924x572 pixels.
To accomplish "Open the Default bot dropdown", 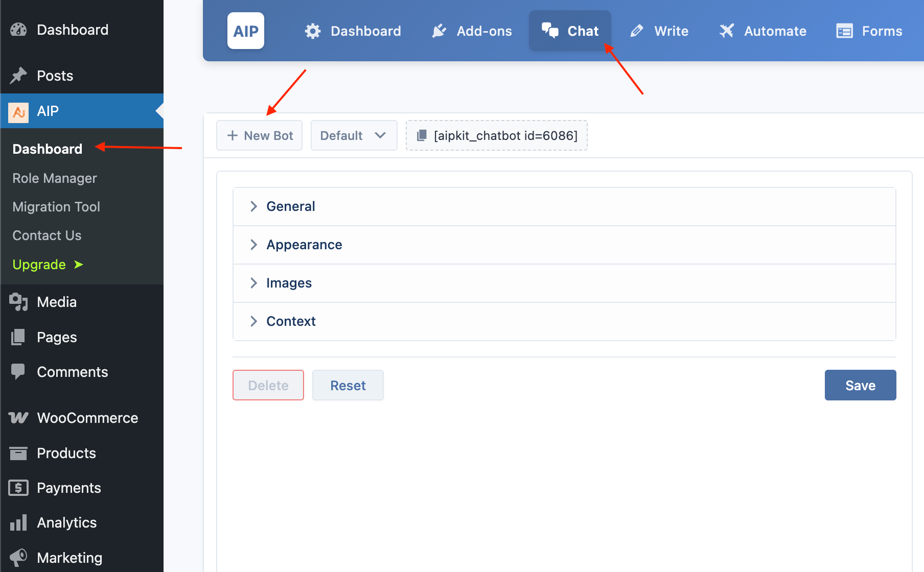I will click(354, 135).
